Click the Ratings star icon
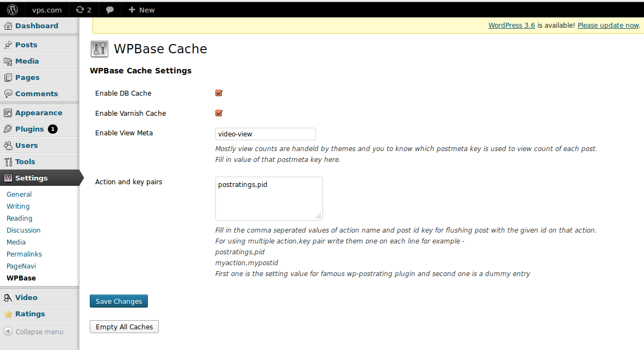 point(8,314)
